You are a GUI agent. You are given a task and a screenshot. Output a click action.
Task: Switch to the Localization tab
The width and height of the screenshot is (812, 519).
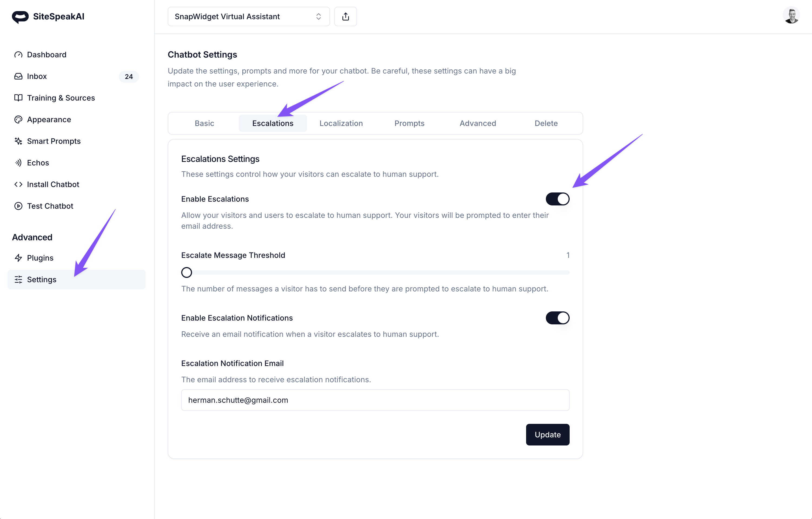(341, 123)
